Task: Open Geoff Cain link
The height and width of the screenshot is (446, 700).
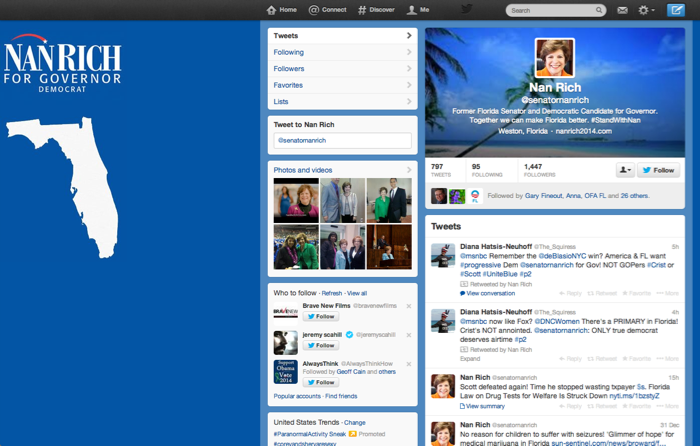Action: tap(350, 372)
